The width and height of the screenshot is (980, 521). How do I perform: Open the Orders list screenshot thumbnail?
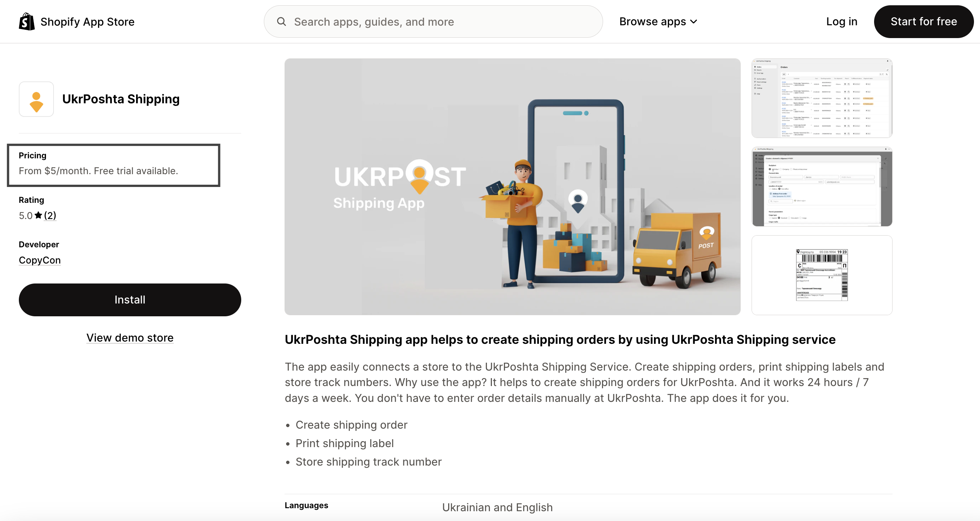click(x=822, y=98)
